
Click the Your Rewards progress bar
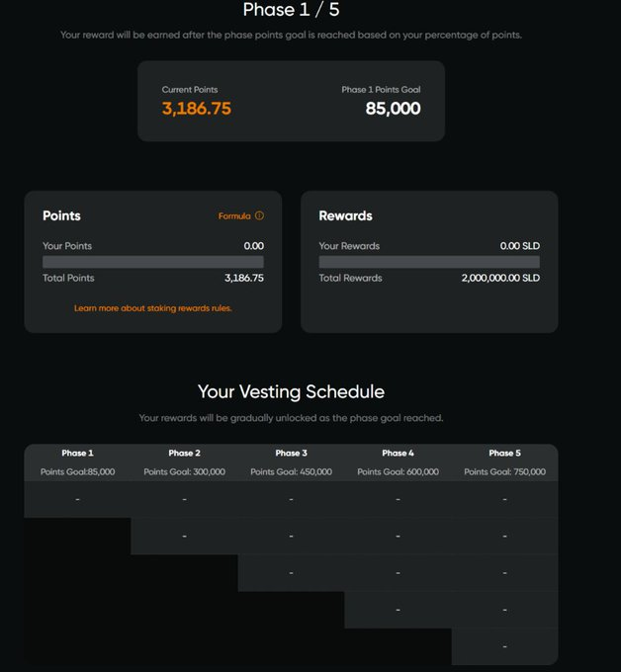429,262
